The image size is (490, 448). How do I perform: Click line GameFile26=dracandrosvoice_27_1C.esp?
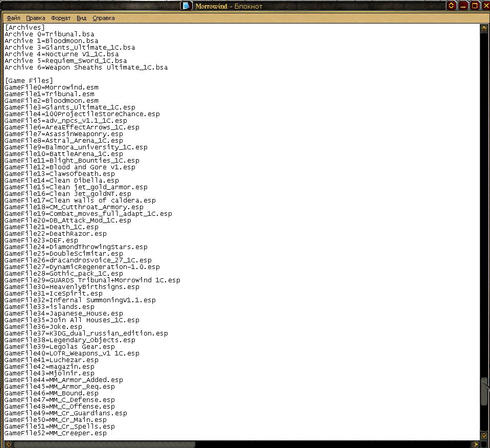pyautogui.click(x=78, y=260)
